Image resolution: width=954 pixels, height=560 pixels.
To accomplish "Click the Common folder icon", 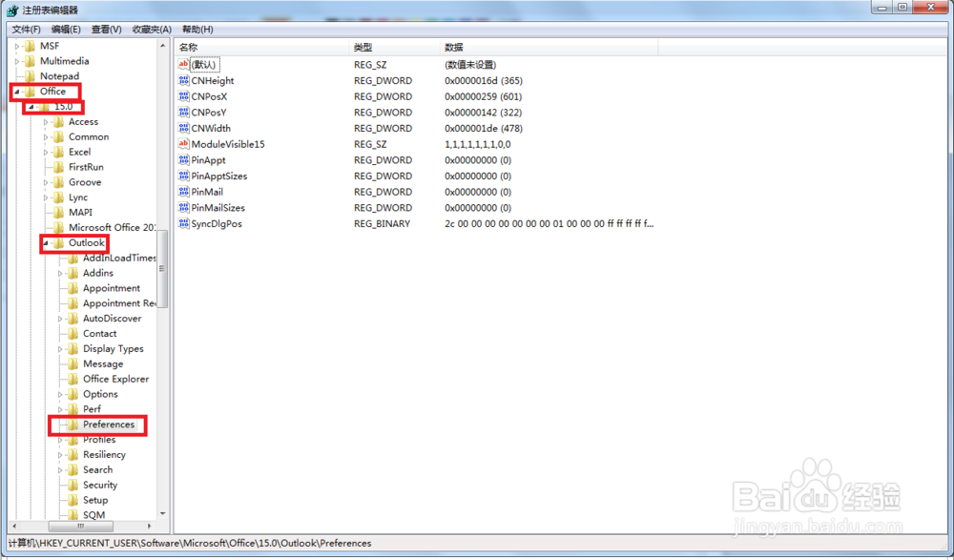I will point(58,137).
